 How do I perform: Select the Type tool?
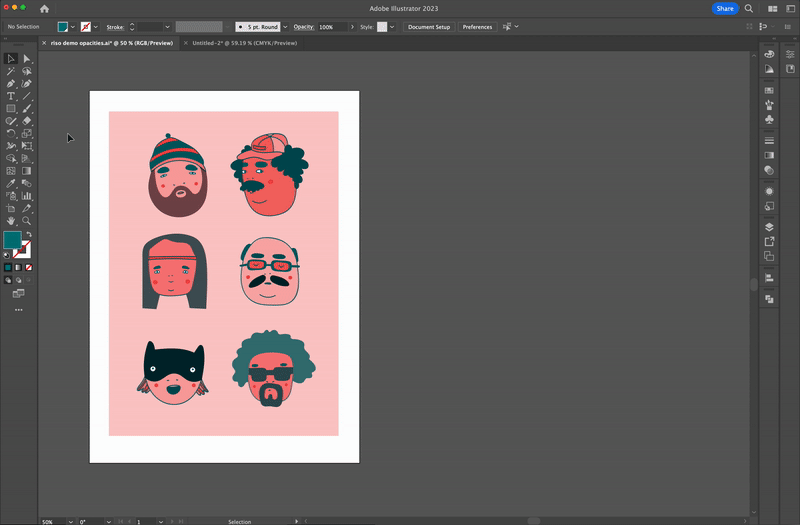pyautogui.click(x=11, y=96)
